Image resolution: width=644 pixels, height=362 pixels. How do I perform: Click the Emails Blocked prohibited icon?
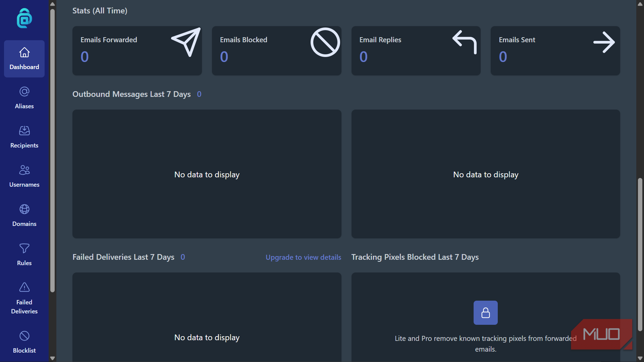click(325, 42)
